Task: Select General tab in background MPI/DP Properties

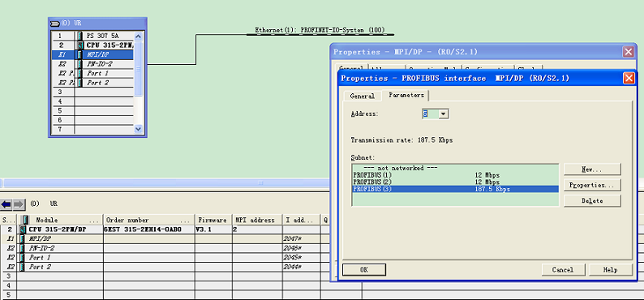Action: click(x=350, y=69)
